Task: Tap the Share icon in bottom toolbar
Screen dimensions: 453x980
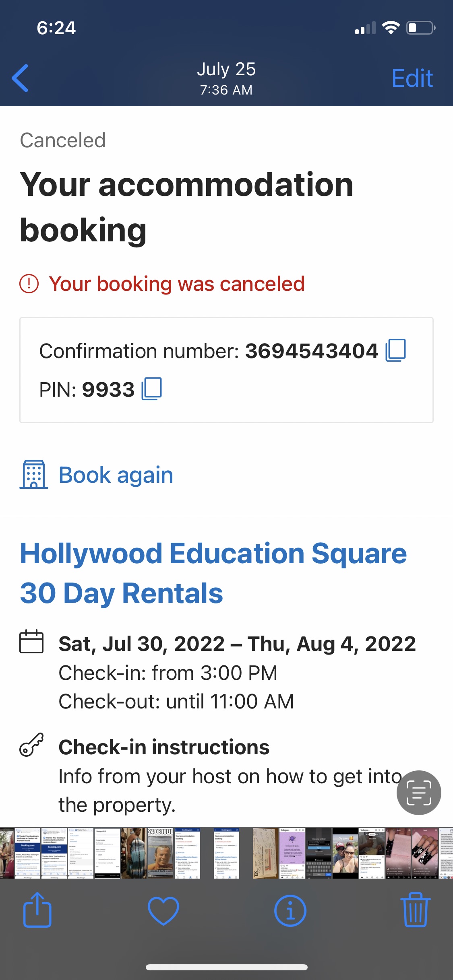Action: pyautogui.click(x=37, y=910)
